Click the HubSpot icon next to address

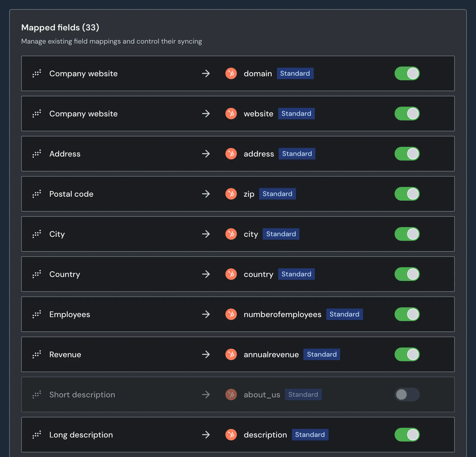point(231,154)
